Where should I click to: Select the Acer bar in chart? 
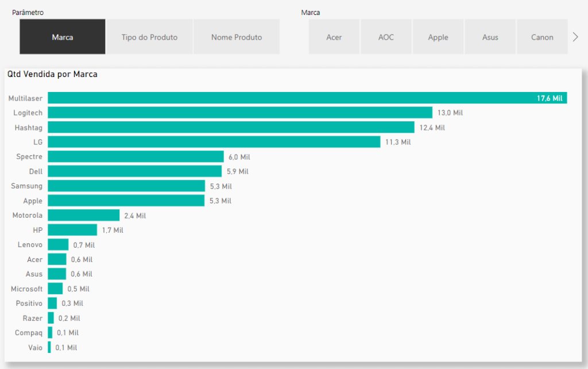click(x=57, y=259)
